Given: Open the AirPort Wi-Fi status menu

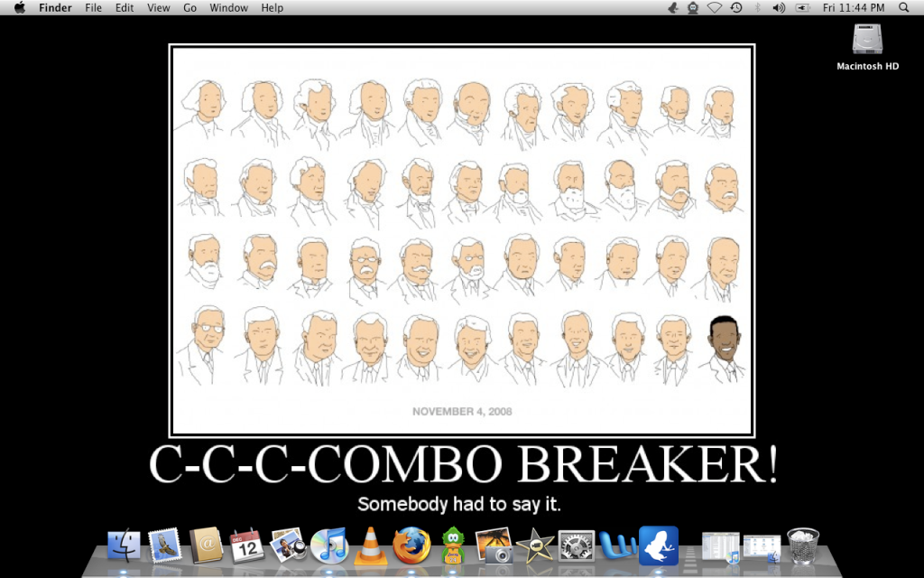Looking at the screenshot, I should 715,7.
